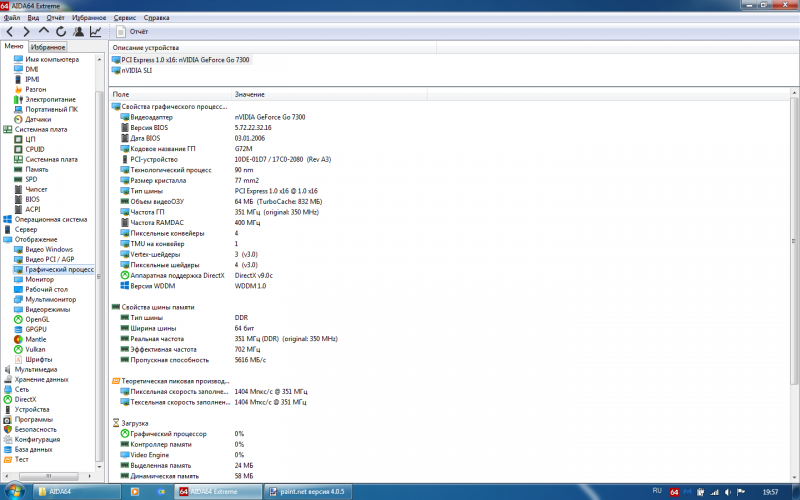Screen dimensions: 800x500
Task: Select the GPGPU tree item
Action: (36, 329)
